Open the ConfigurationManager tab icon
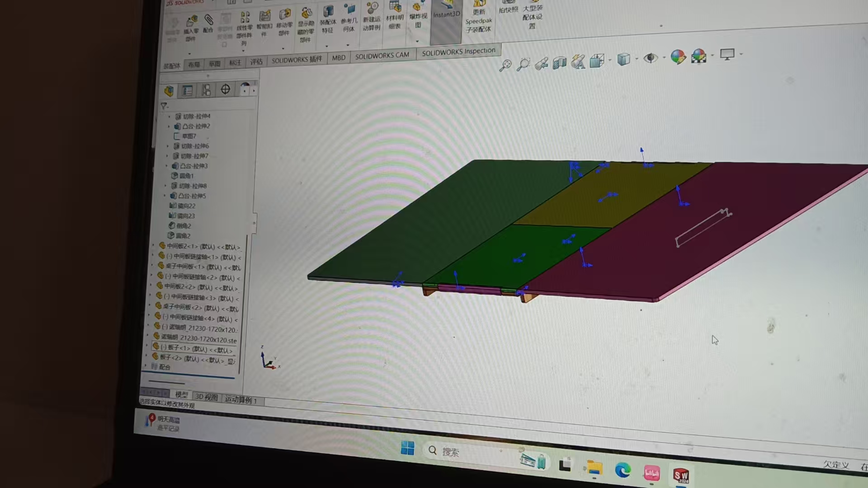868x488 pixels. [206, 90]
